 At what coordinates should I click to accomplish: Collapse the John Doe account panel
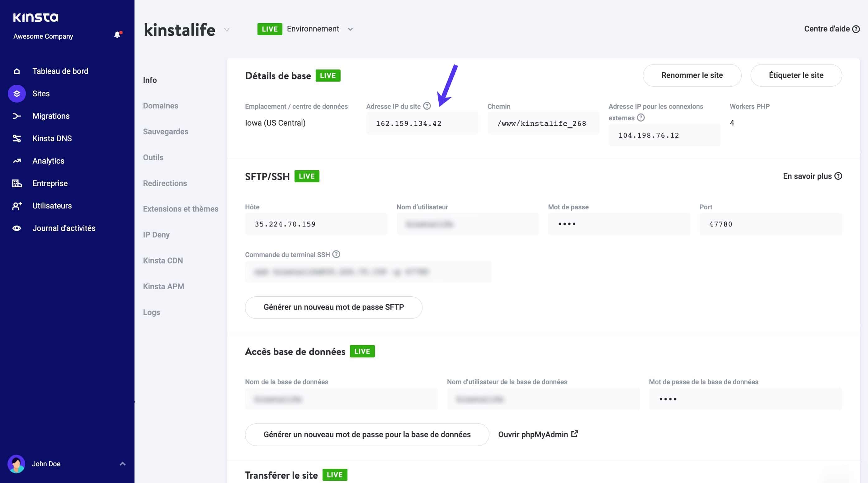(x=122, y=464)
